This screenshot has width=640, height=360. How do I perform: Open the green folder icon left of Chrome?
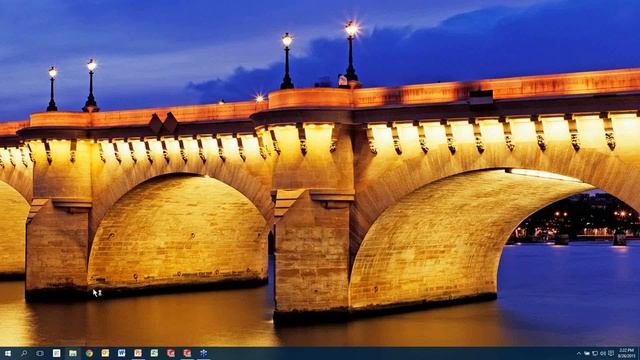pyautogui.click(x=73, y=353)
